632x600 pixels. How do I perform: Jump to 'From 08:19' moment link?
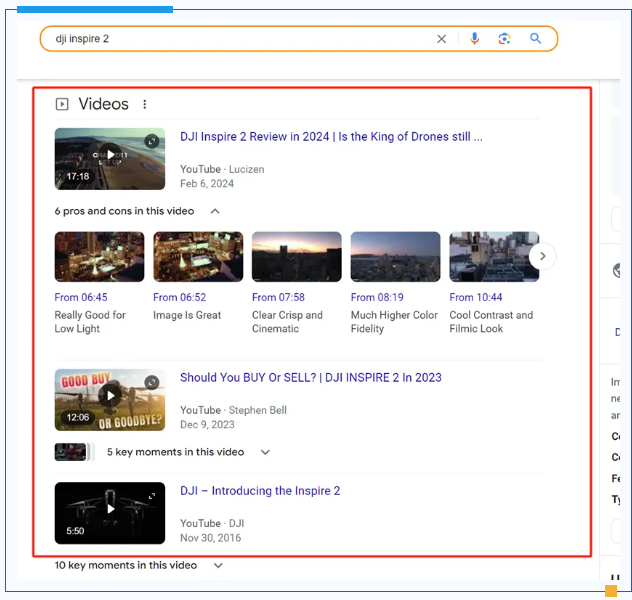click(377, 297)
